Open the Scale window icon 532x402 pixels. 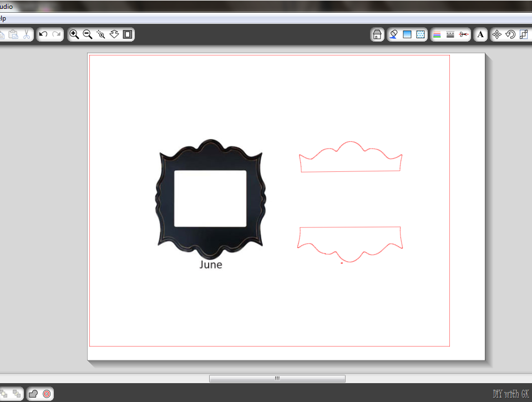pos(524,34)
